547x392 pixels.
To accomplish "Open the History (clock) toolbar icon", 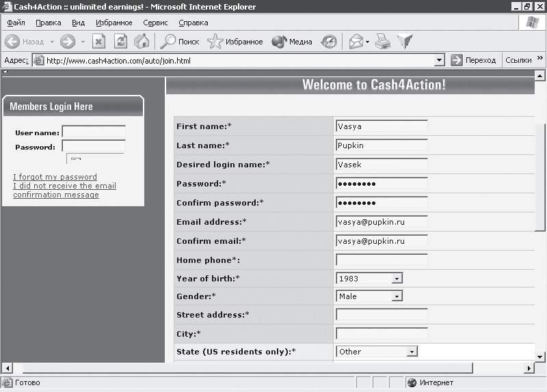I will [x=329, y=42].
